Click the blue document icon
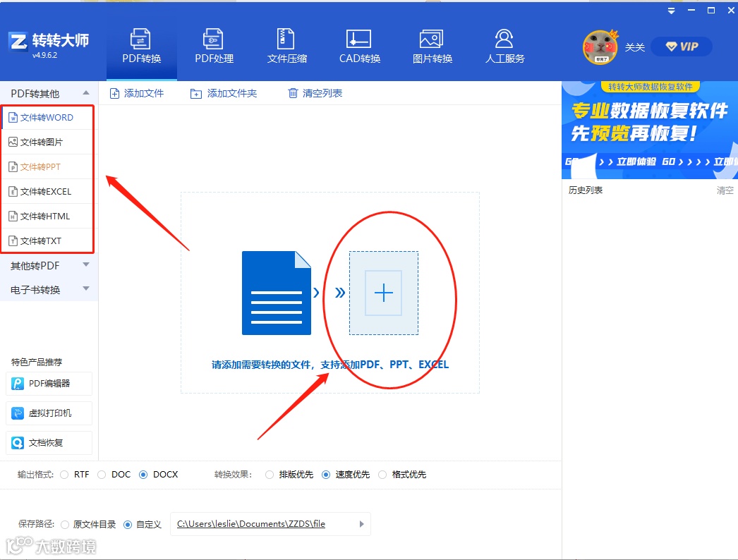 click(277, 293)
